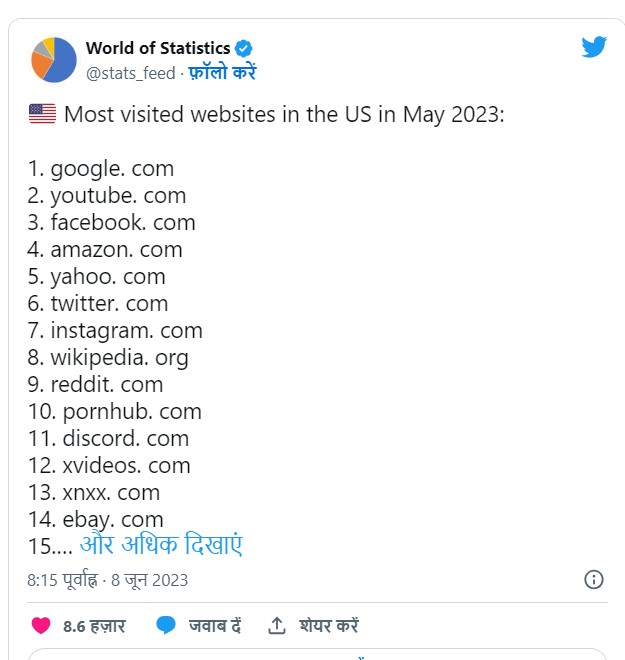The image size is (625, 660).
Task: Click the 8.6 हज़ार like count
Action: [x=94, y=626]
